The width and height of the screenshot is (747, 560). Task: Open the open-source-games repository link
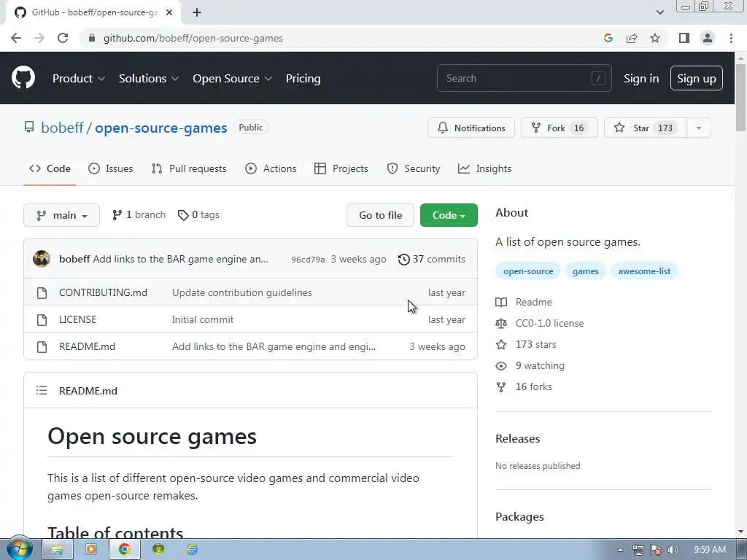(161, 128)
